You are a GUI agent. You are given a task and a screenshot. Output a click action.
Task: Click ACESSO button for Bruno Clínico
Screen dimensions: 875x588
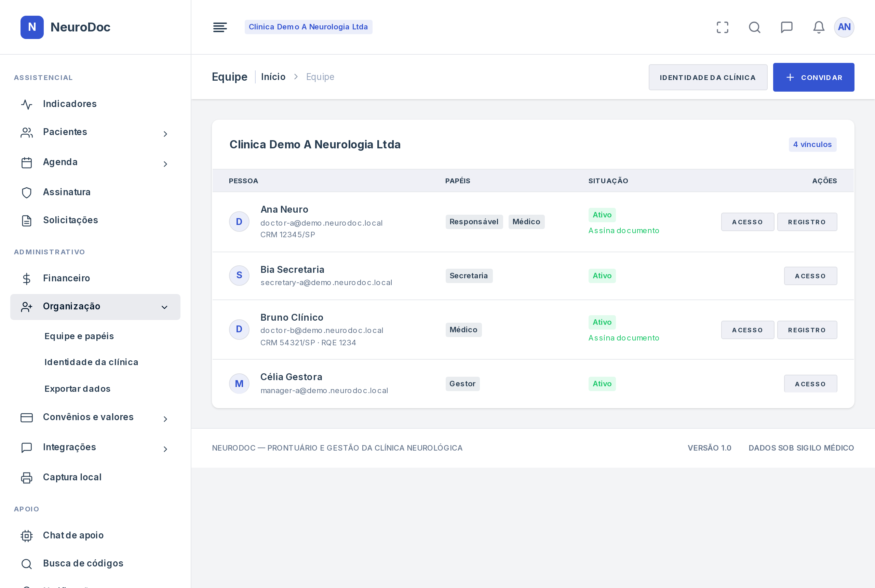click(747, 330)
